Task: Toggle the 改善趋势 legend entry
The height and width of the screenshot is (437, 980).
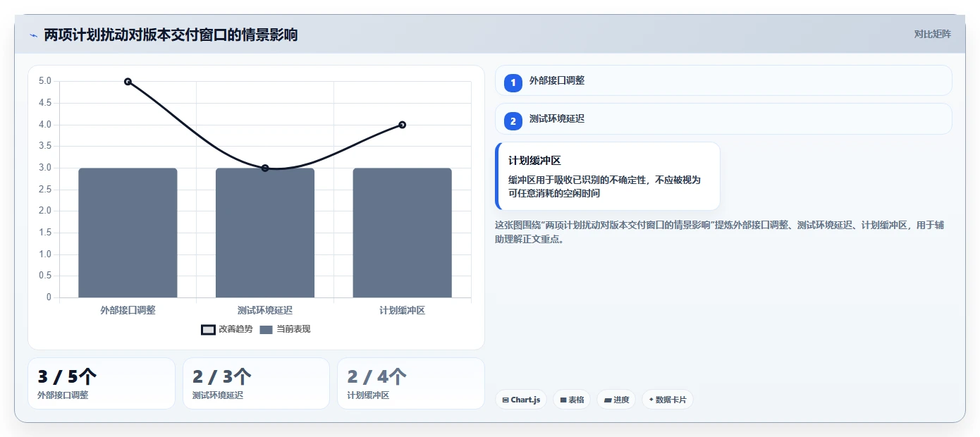Action: [x=227, y=329]
